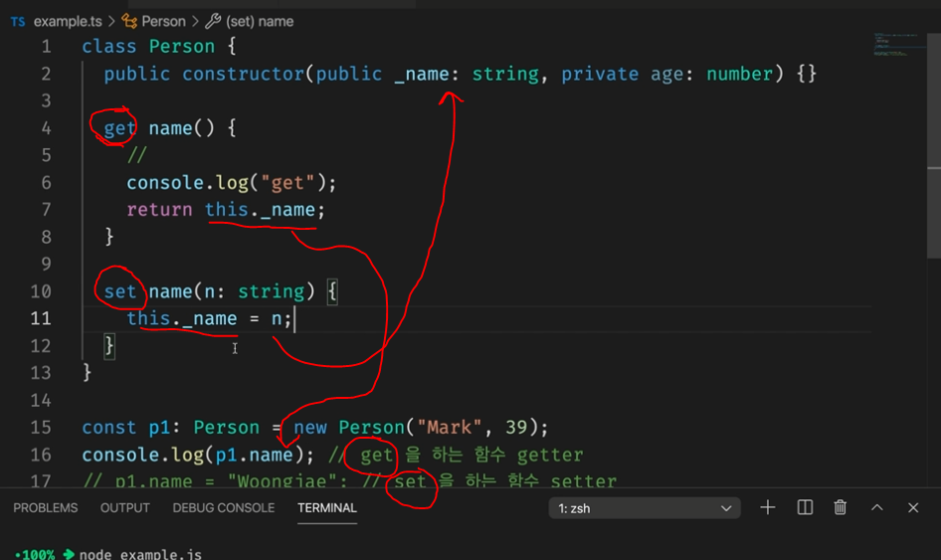Click 'const p1' on line 15

[126, 428]
